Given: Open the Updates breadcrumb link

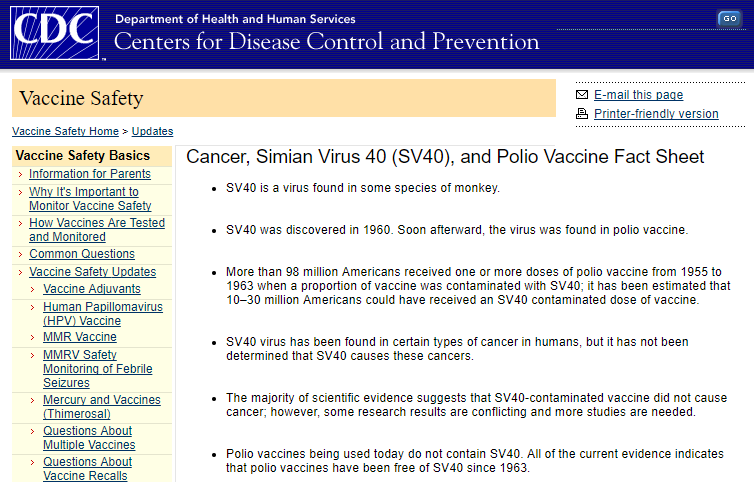Looking at the screenshot, I should click(152, 131).
